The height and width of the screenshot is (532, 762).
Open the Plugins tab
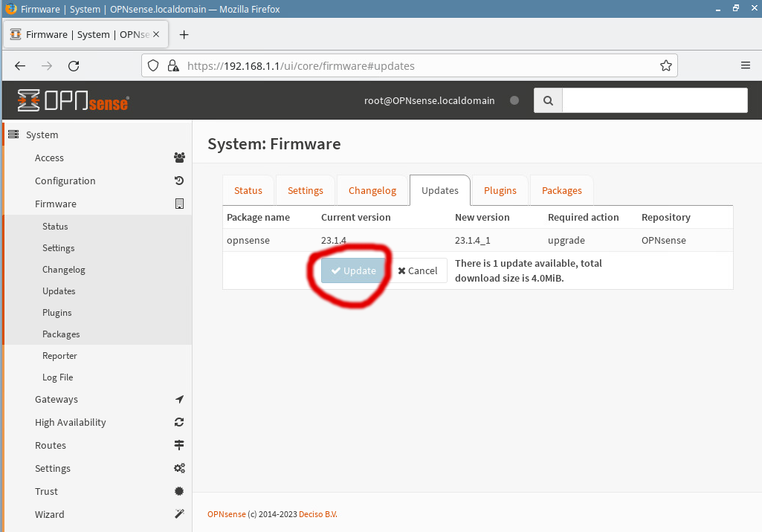click(500, 190)
